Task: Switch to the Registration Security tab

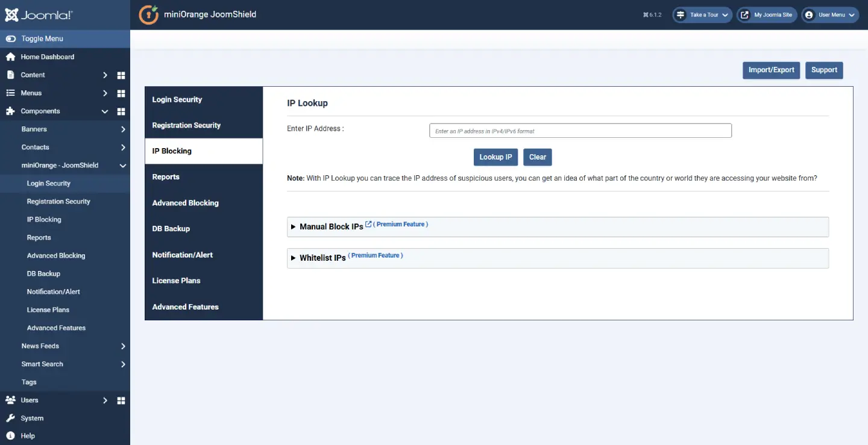Action: click(204, 125)
